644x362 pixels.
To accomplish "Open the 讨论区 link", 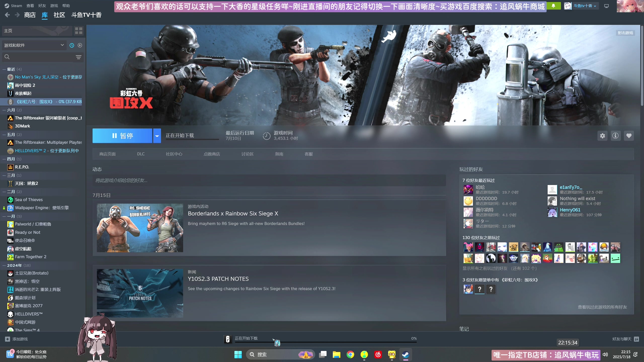I will tap(248, 154).
